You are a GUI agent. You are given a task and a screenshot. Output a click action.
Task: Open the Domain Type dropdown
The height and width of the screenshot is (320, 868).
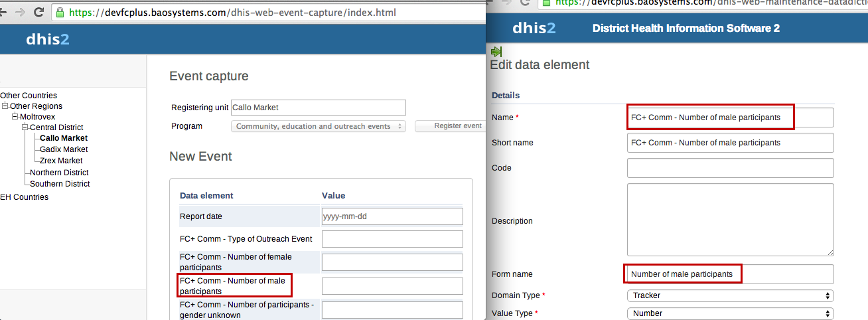(x=730, y=295)
